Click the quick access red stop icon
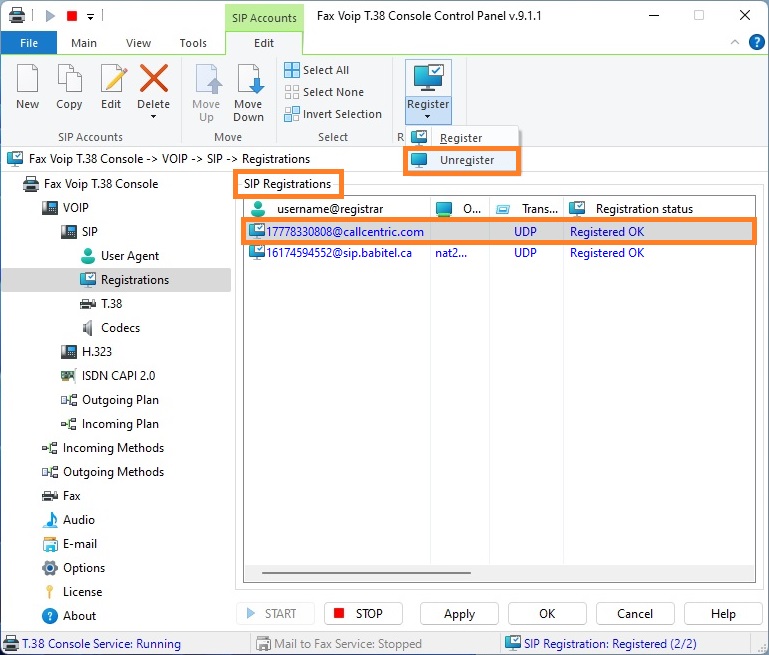The width and height of the screenshot is (769, 655). (x=72, y=16)
